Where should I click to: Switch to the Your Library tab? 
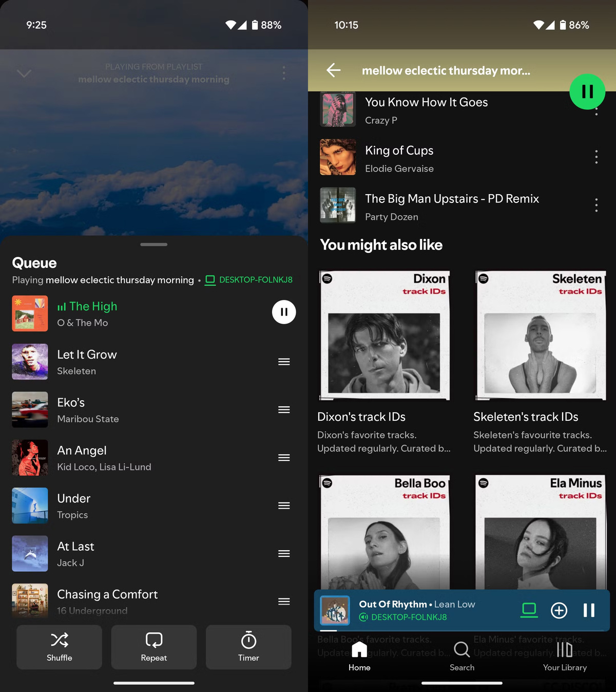click(x=565, y=657)
